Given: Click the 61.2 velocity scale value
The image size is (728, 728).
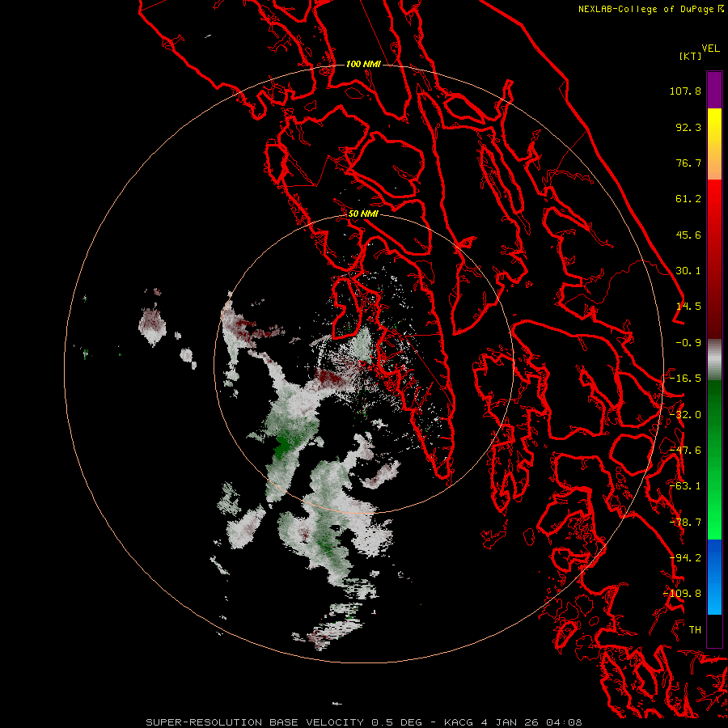Looking at the screenshot, I should click(688, 199).
